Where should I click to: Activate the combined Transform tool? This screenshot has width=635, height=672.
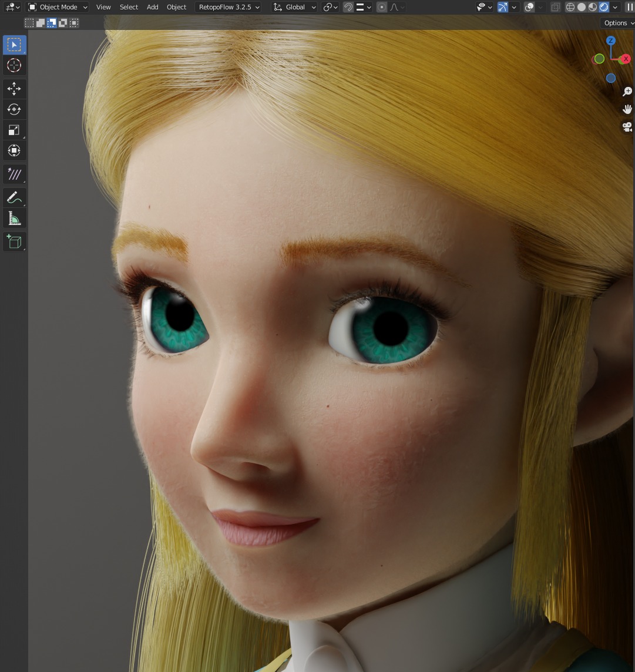(14, 150)
